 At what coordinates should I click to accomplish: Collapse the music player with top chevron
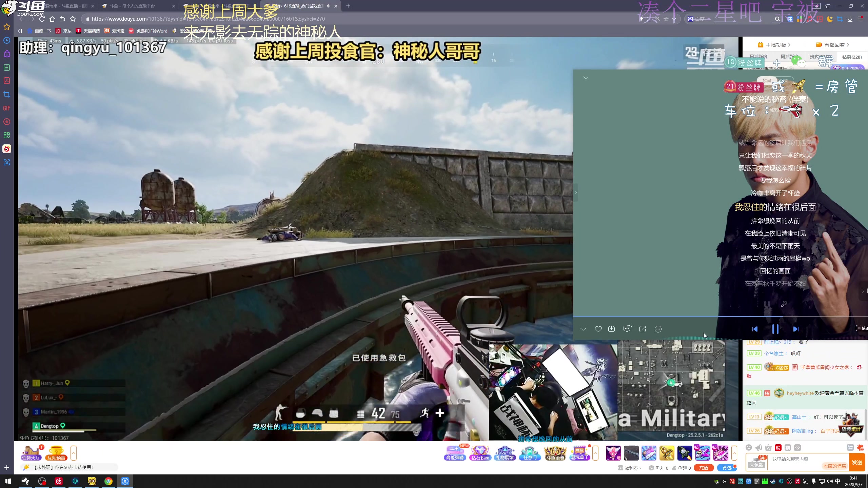tap(586, 78)
